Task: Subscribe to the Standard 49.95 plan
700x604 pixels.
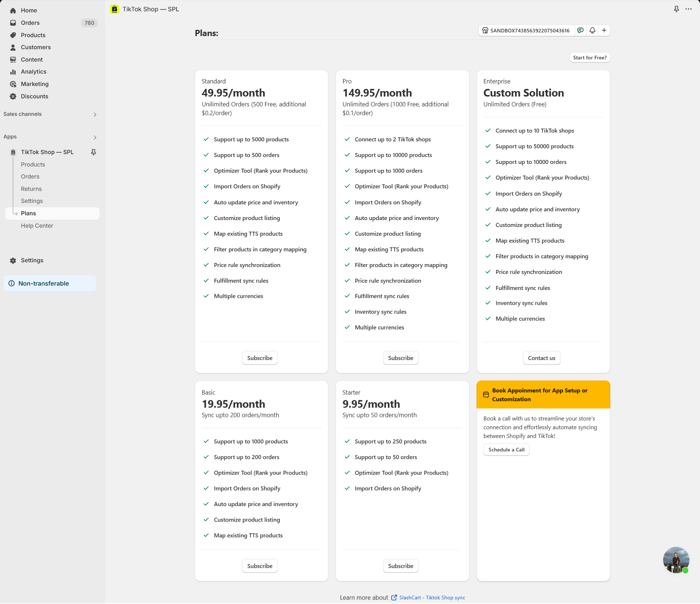Action: [x=260, y=358]
